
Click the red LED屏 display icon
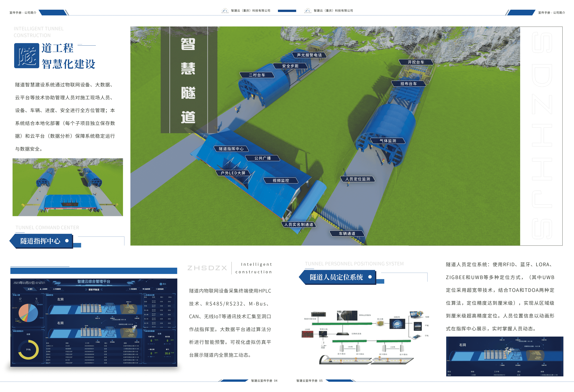[x=307, y=334]
